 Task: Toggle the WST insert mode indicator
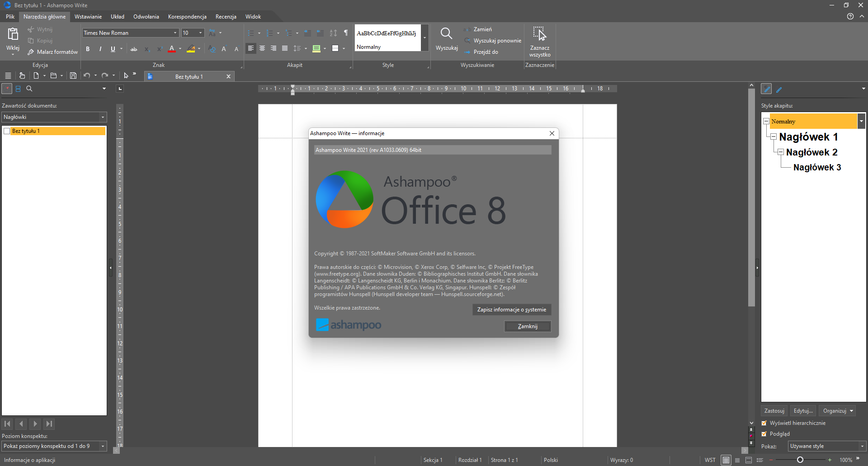coord(710,460)
